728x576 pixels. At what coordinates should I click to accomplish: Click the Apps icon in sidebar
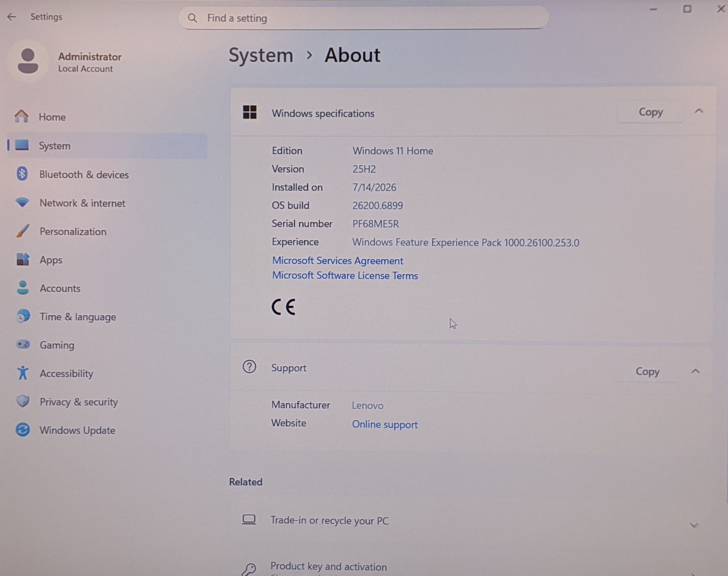(x=23, y=259)
